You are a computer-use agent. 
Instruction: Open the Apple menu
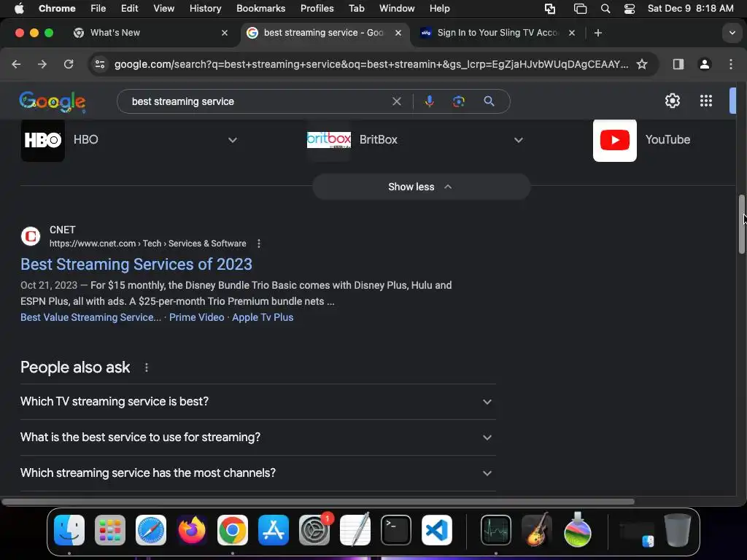(x=19, y=8)
